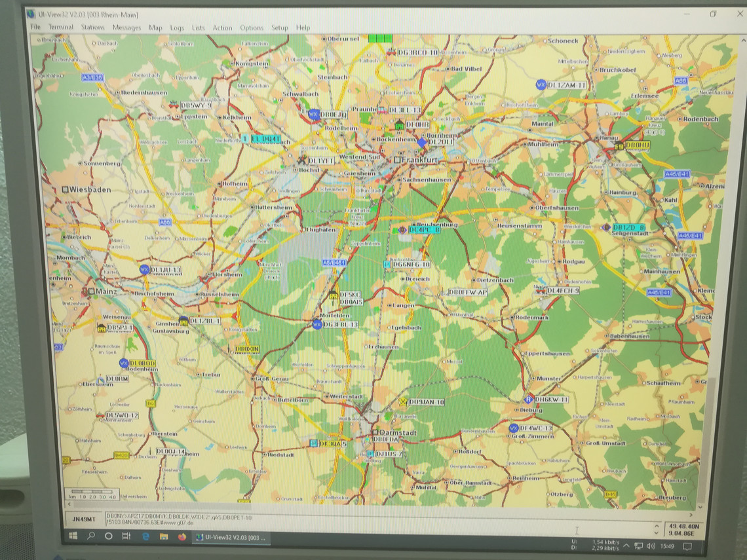Select the DJ1US-7 station icon
Image resolution: width=747 pixels, height=560 pixels.
pyautogui.click(x=370, y=454)
